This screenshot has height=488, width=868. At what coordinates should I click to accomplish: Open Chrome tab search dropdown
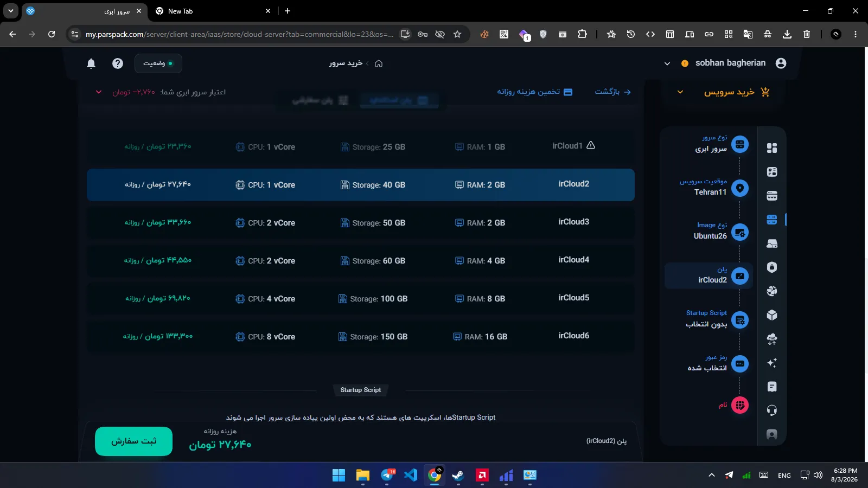pyautogui.click(x=11, y=11)
